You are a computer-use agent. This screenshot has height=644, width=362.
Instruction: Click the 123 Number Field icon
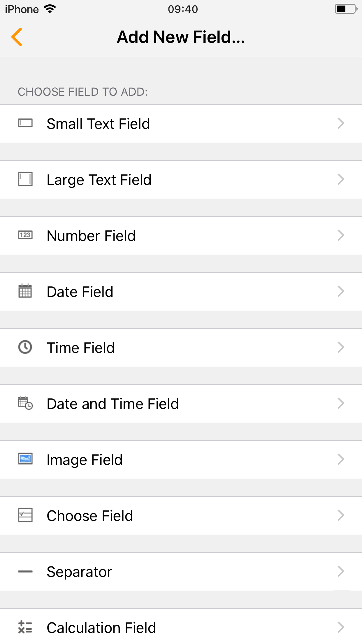tap(25, 235)
